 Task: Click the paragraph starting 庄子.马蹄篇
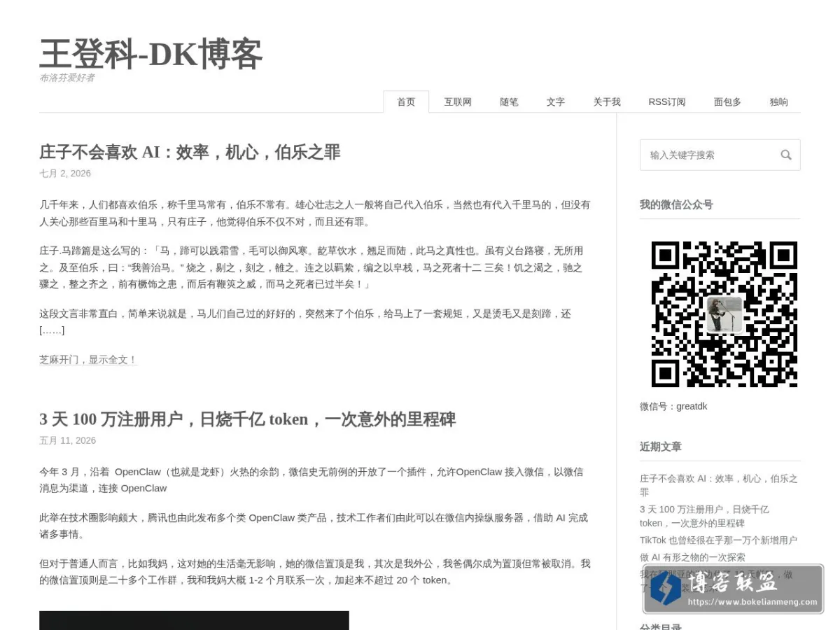(311, 267)
